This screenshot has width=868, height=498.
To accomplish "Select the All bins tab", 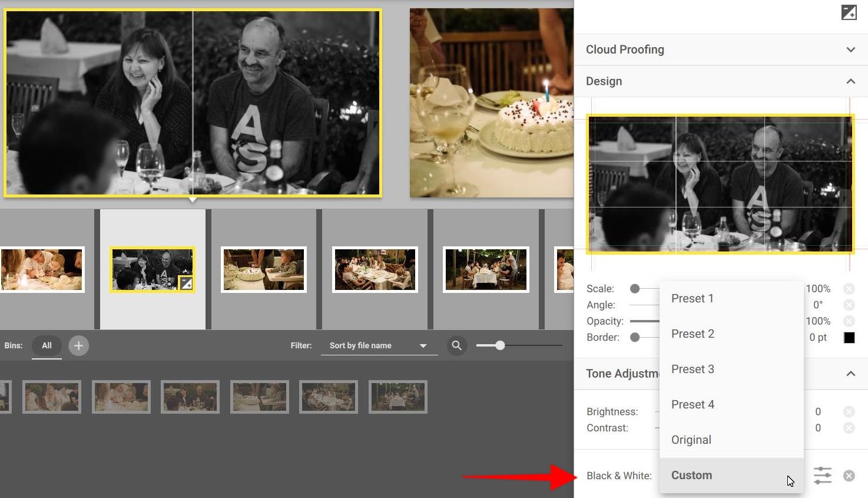I will point(47,346).
